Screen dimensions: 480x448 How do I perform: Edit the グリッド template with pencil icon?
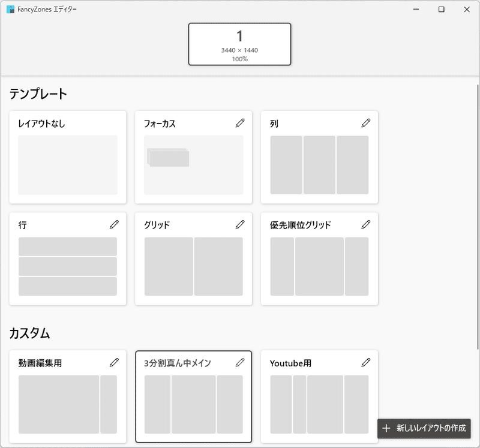pyautogui.click(x=240, y=225)
